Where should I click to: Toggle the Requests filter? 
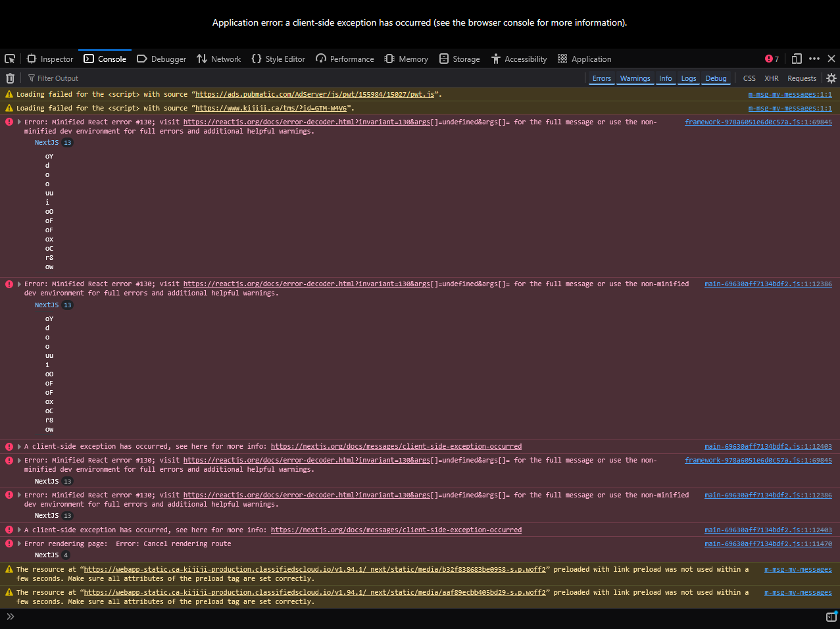pos(802,78)
